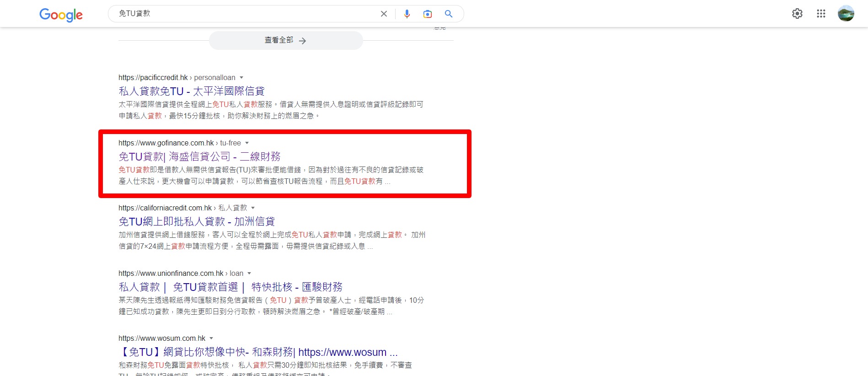Image resolution: width=868 pixels, height=376 pixels.
Task: Expand options arrow beside pacificcredit.hk URL
Action: pyautogui.click(x=241, y=78)
